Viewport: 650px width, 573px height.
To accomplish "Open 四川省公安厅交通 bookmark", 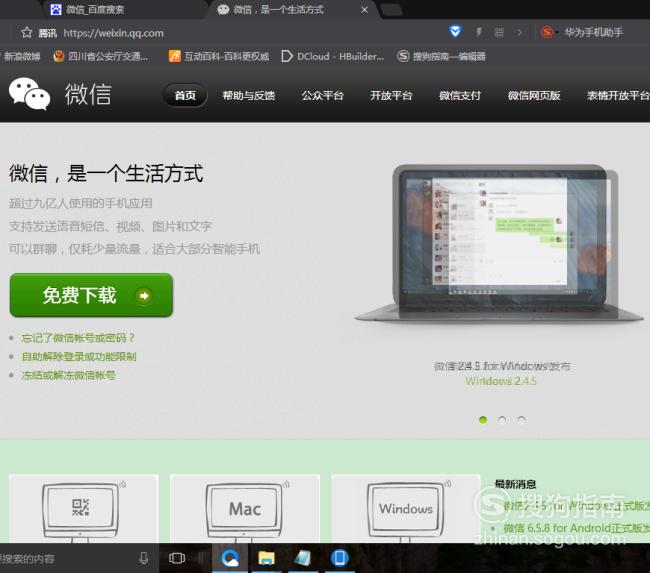I will (x=101, y=56).
